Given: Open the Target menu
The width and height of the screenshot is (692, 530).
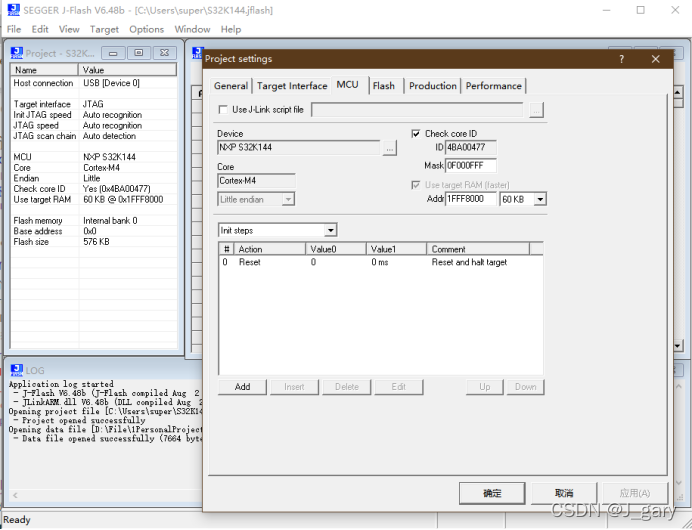Looking at the screenshot, I should click(104, 30).
